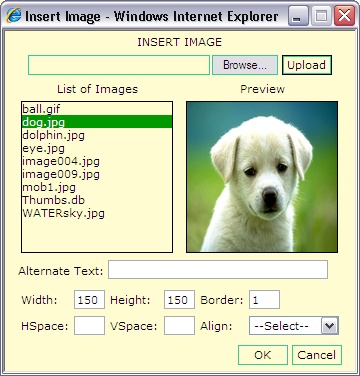Image resolution: width=360 pixels, height=376 pixels.
Task: Select image004.jpg in the list
Action: 97,161
